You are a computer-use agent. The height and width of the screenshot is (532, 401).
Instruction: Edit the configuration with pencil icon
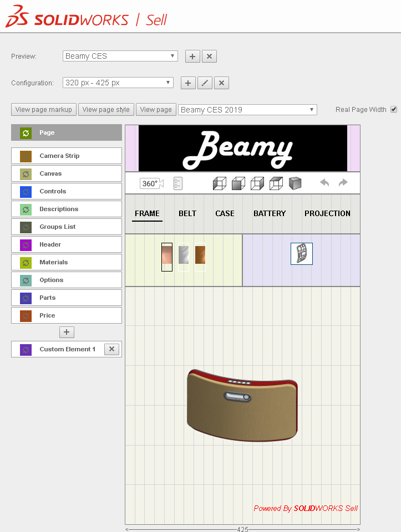pyautogui.click(x=205, y=83)
